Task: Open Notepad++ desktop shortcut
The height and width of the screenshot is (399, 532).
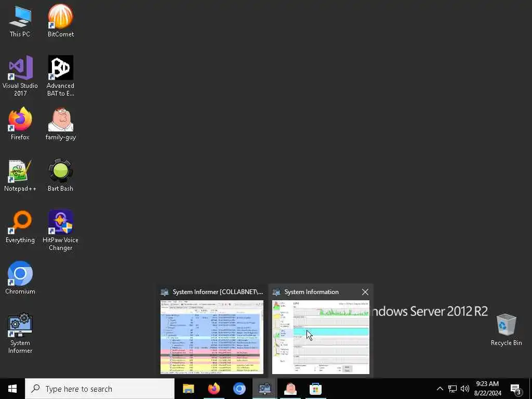Action: tap(20, 176)
